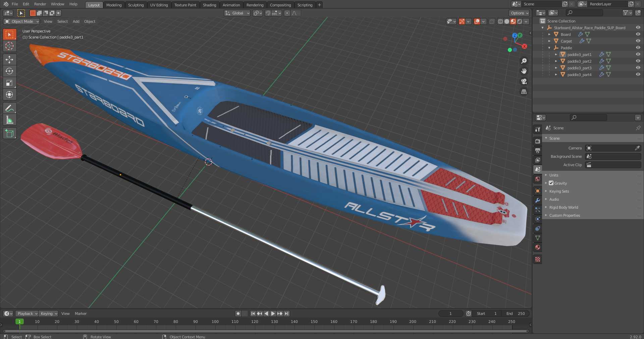Screen dimensions: 644x339
Task: Open the Render menu
Action: tap(40, 4)
